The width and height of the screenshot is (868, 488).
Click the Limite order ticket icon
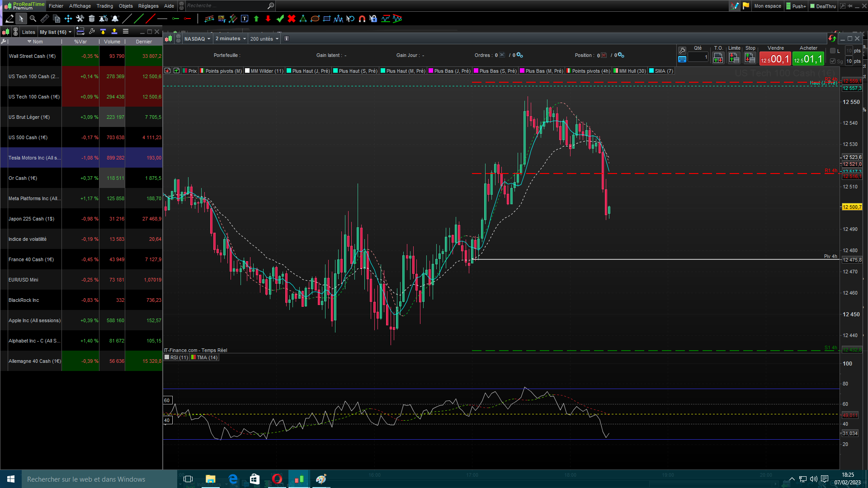tap(734, 58)
